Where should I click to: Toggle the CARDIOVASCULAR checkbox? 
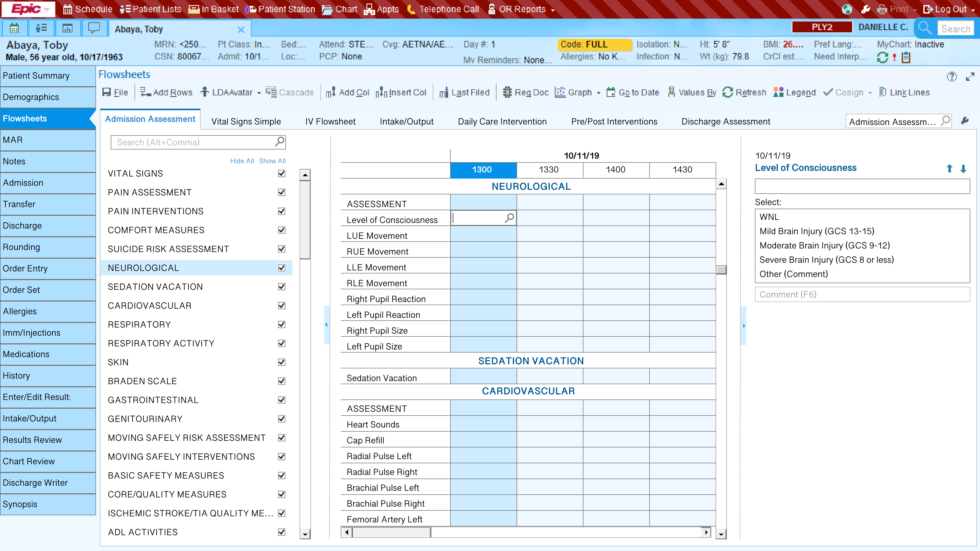tap(281, 306)
